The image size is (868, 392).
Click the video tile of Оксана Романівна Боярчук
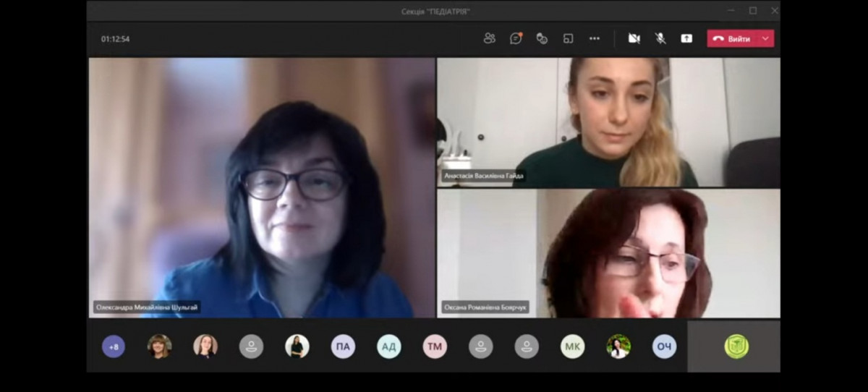pos(608,253)
